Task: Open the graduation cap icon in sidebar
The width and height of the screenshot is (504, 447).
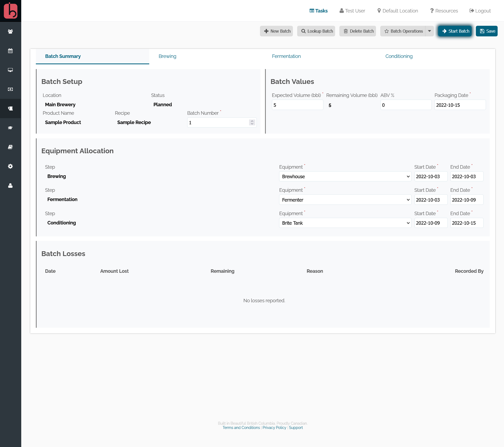Action: pos(10,128)
